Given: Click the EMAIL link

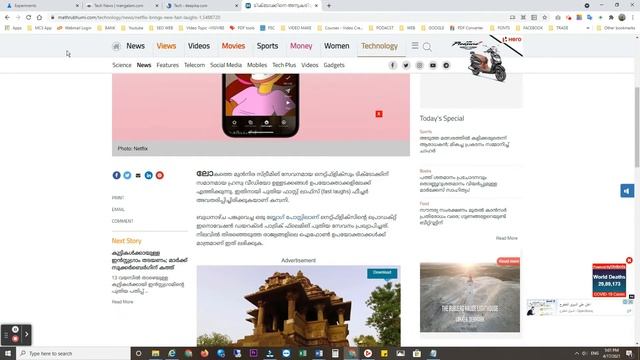Looking at the screenshot, I should tap(118, 209).
